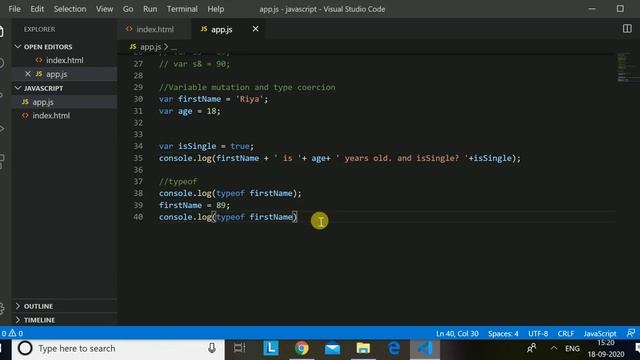Image resolution: width=640 pixels, height=360 pixels.
Task: Open the Terminal menu
Action: tap(182, 9)
